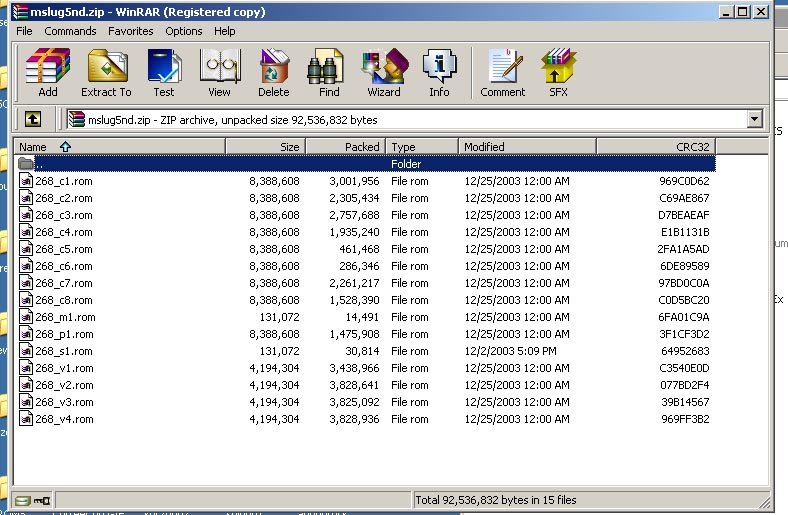The width and height of the screenshot is (788, 515).
Task: Open the Find files tool
Action: click(x=329, y=73)
